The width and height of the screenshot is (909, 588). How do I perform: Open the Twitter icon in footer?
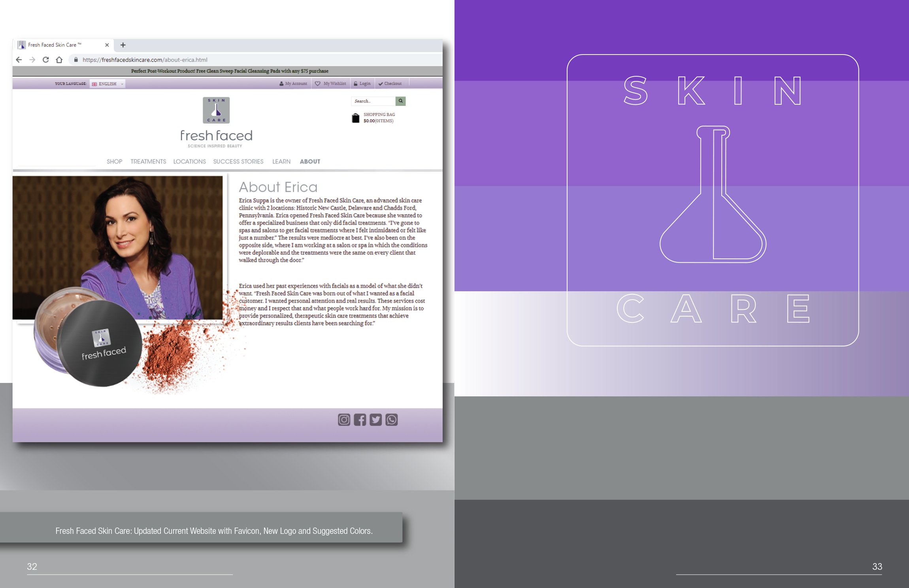(x=376, y=420)
